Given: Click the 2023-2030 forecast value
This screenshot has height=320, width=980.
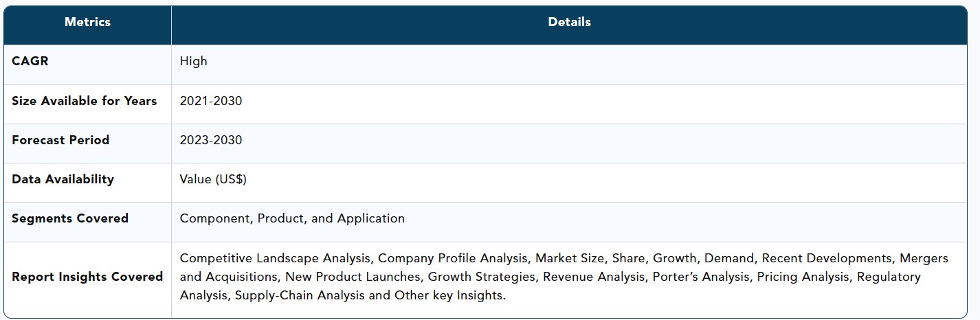Looking at the screenshot, I should (x=211, y=140).
